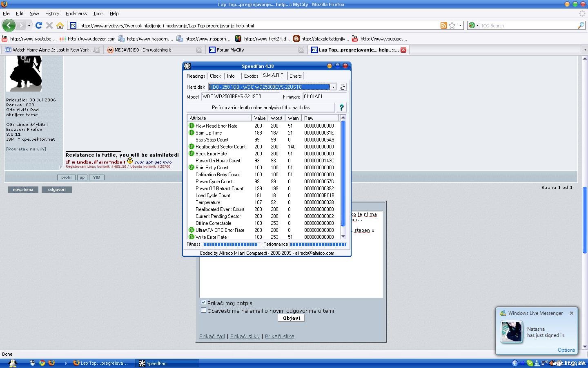Click the orange RSS feed icon in address bar
The height and width of the screenshot is (368, 588).
[443, 25]
